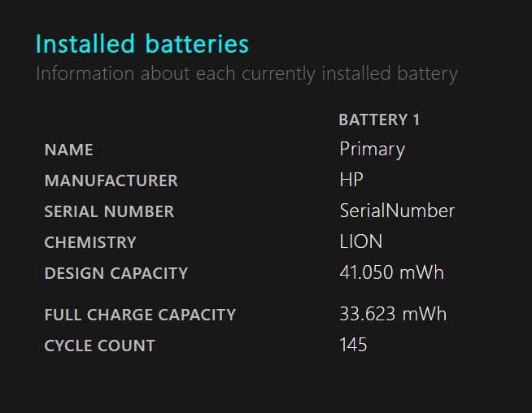Click the subtitle about each currently installed battery
Image resolution: width=532 pixels, height=413 pixels.
(246, 74)
